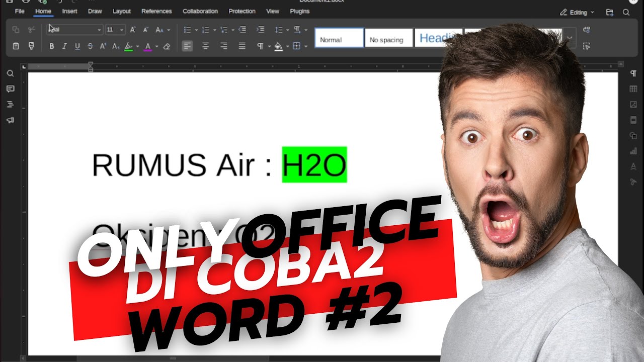The width and height of the screenshot is (644, 362).
Task: Click the multilevel list icon
Action: (x=224, y=30)
